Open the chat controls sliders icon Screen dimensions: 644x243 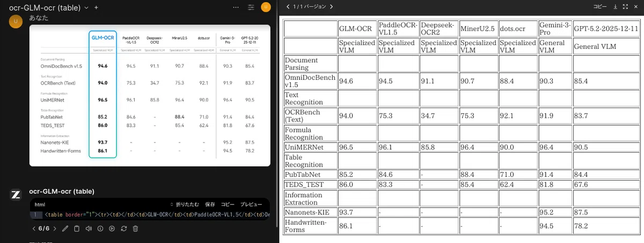(251, 8)
